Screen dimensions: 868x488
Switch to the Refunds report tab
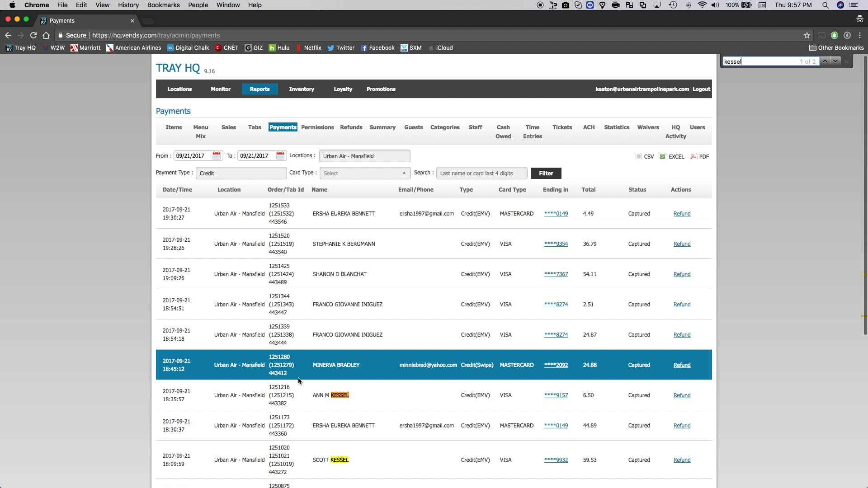click(351, 127)
